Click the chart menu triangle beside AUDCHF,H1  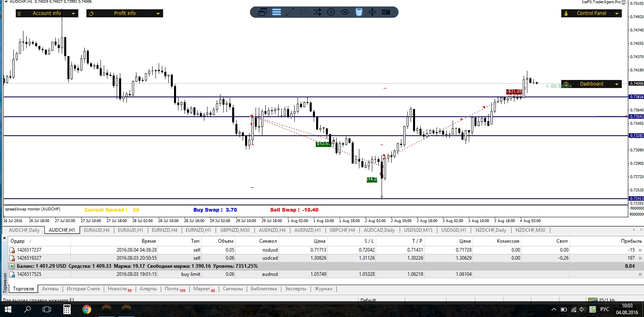(x=6, y=2)
